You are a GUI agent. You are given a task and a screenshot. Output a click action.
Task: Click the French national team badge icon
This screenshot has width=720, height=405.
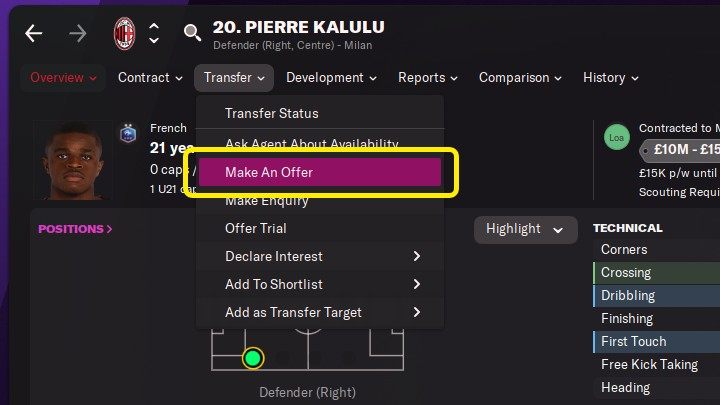click(x=128, y=132)
